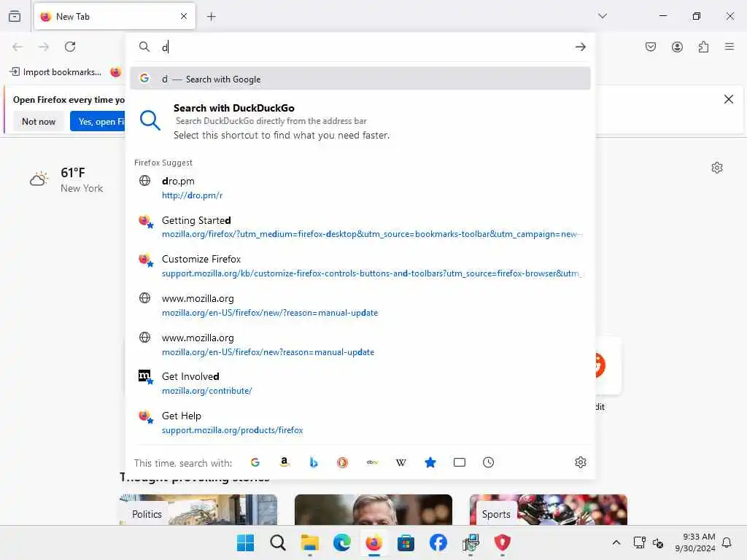The height and width of the screenshot is (560, 747).
Task: Open the Extensions puzzle icon
Action: click(x=703, y=47)
